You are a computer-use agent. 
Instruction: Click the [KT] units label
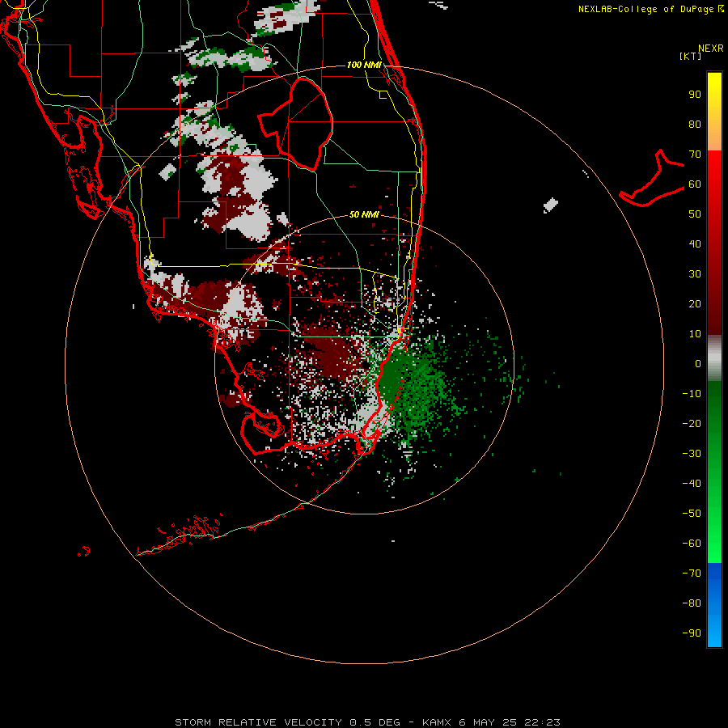click(691, 56)
